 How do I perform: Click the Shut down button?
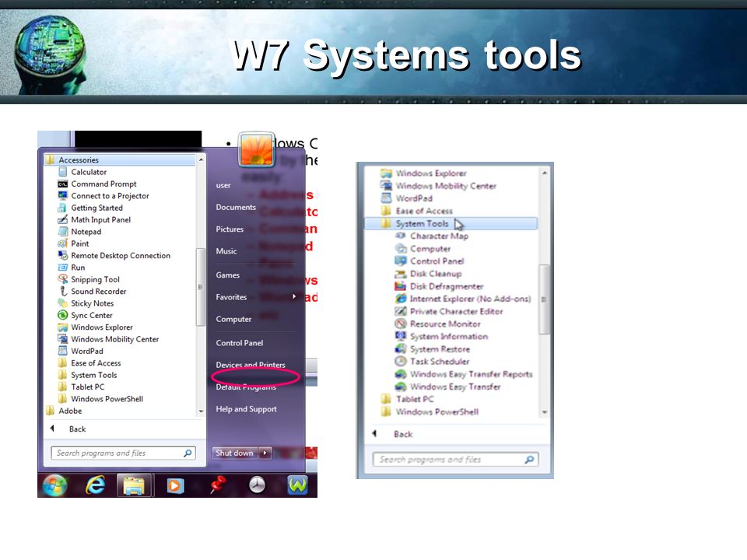(235, 453)
